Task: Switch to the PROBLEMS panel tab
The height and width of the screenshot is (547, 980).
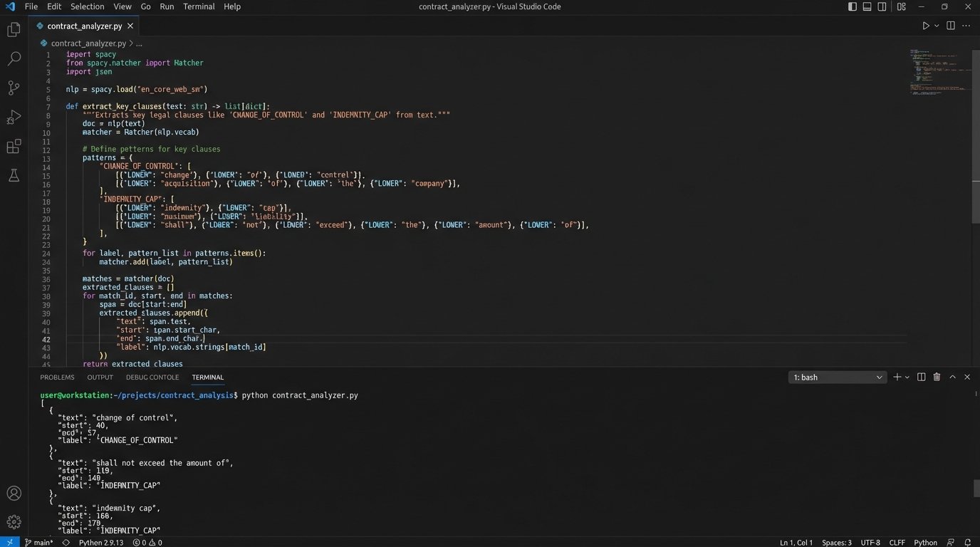Action: [x=57, y=377]
